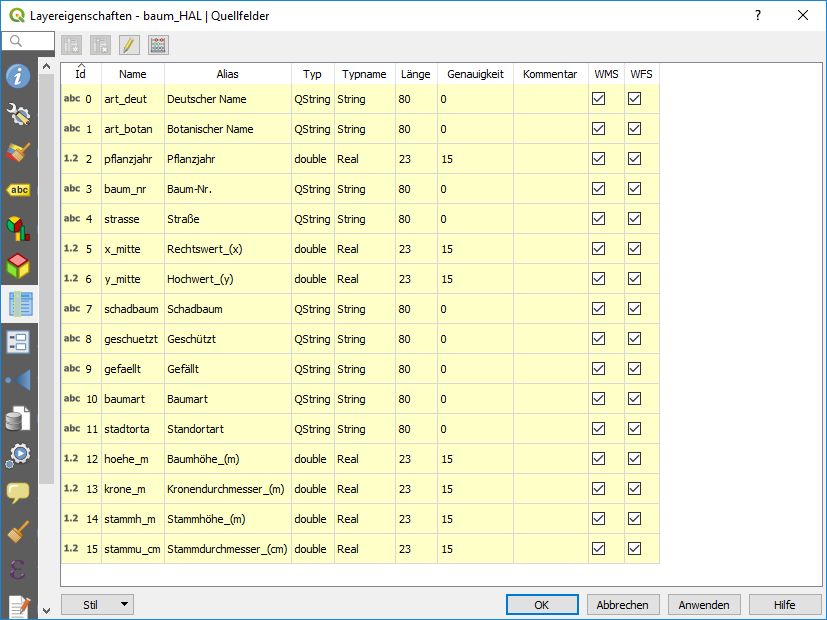Image resolution: width=827 pixels, height=620 pixels.
Task: Sort the table by Id column header
Action: tap(81, 74)
